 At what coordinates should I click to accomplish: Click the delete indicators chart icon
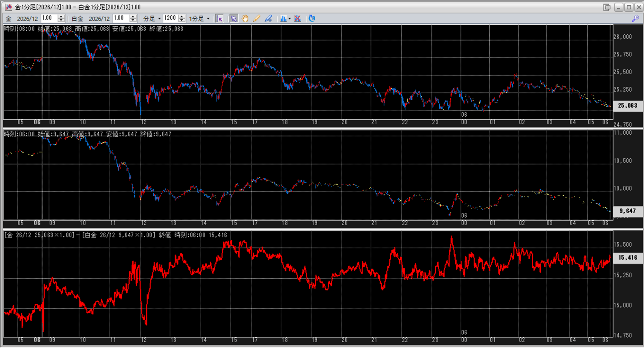(297, 18)
